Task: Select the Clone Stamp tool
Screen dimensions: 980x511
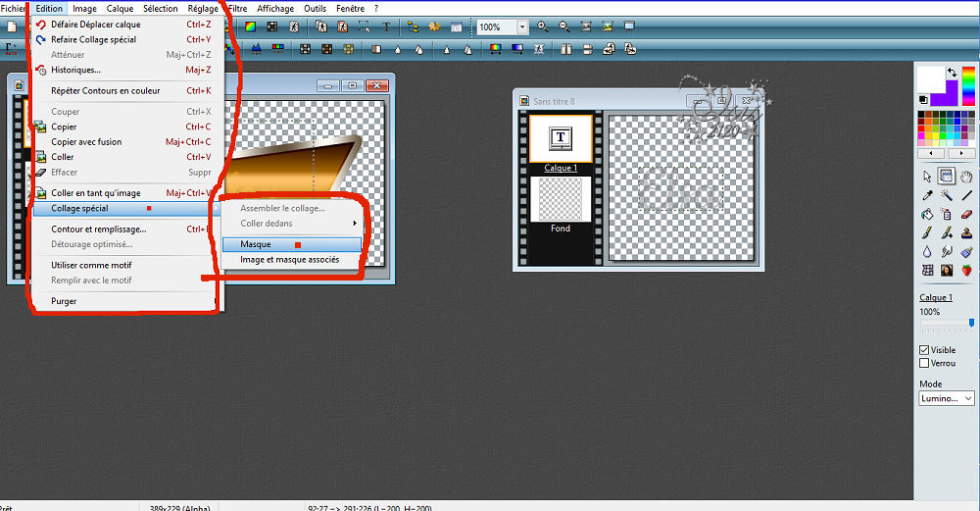Action: tap(967, 232)
